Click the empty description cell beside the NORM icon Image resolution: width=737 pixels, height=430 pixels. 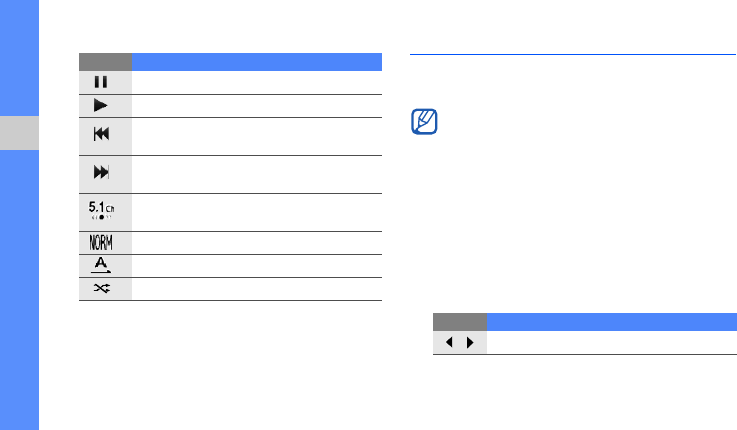pyautogui.click(x=256, y=243)
